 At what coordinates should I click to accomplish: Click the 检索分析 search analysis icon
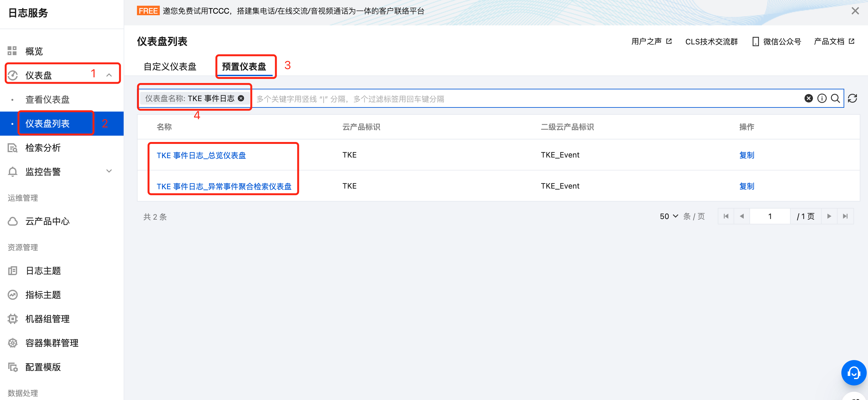(12, 148)
